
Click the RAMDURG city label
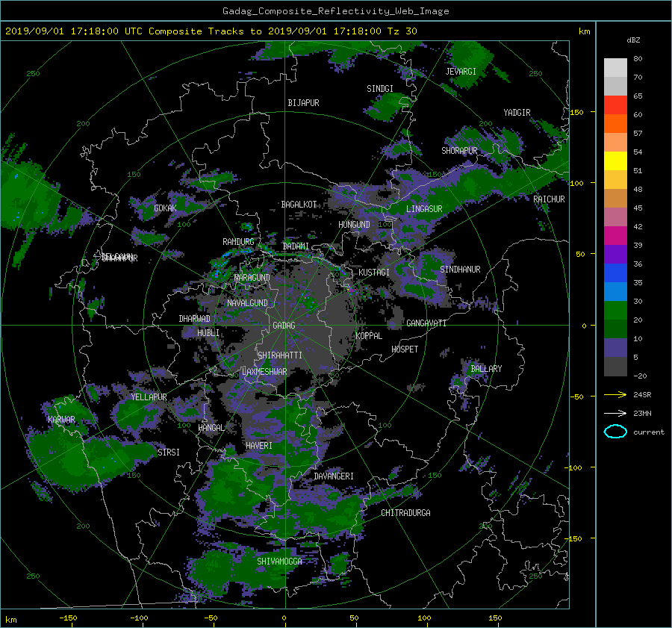pyautogui.click(x=238, y=242)
